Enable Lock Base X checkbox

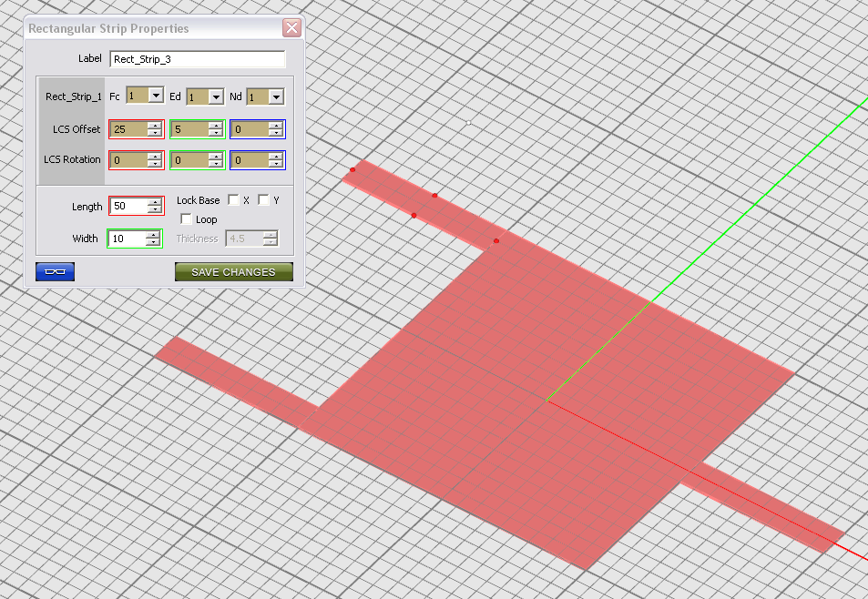pyautogui.click(x=234, y=200)
